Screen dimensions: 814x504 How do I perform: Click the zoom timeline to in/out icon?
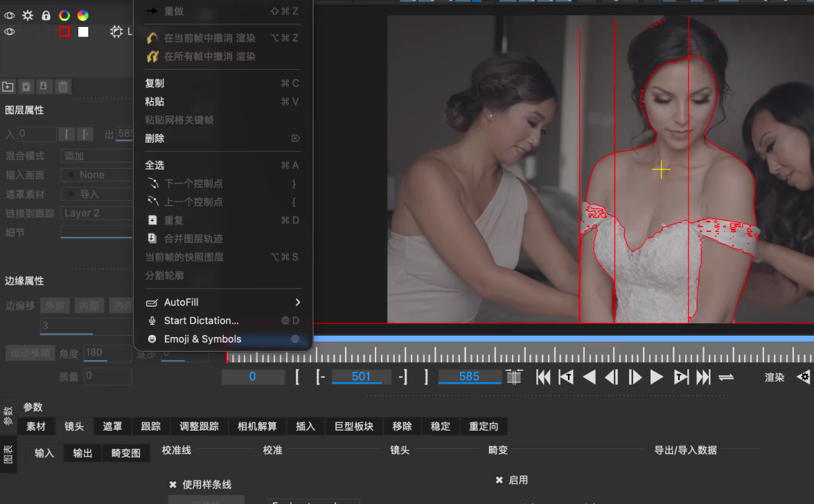pos(514,377)
